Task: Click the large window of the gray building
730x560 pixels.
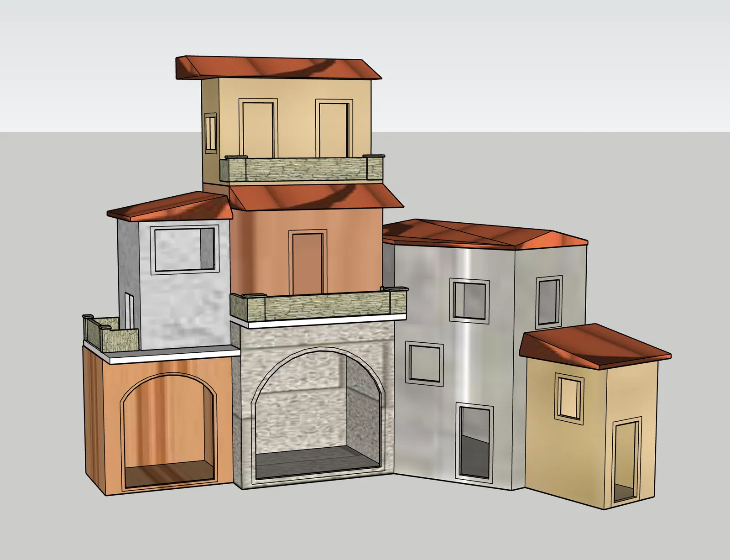Action: pos(184,249)
